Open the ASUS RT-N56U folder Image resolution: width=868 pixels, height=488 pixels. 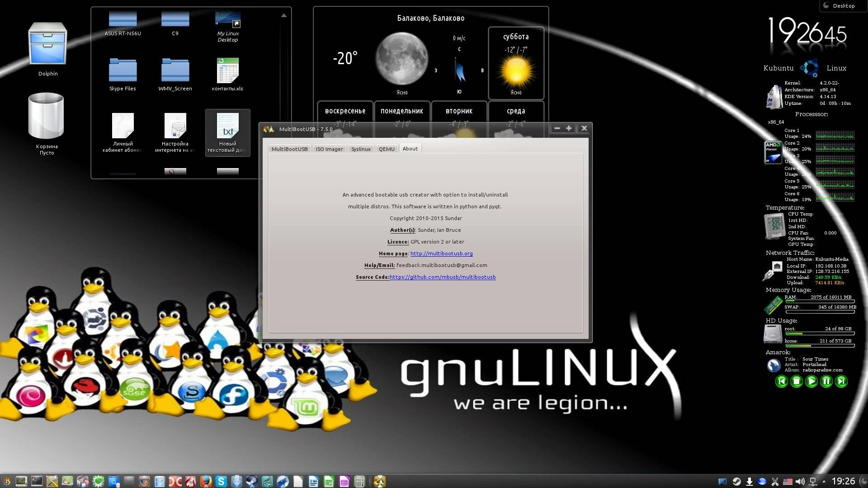123,23
